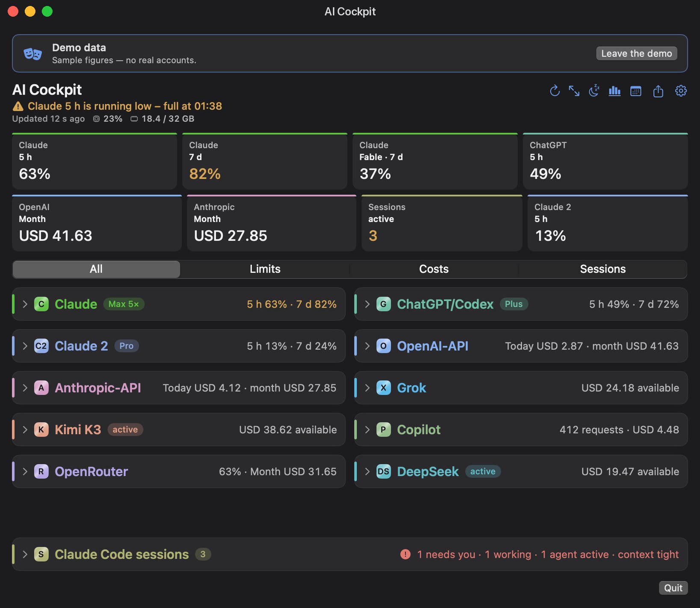The width and height of the screenshot is (700, 608).
Task: Click the X icon for Grok
Action: click(383, 388)
